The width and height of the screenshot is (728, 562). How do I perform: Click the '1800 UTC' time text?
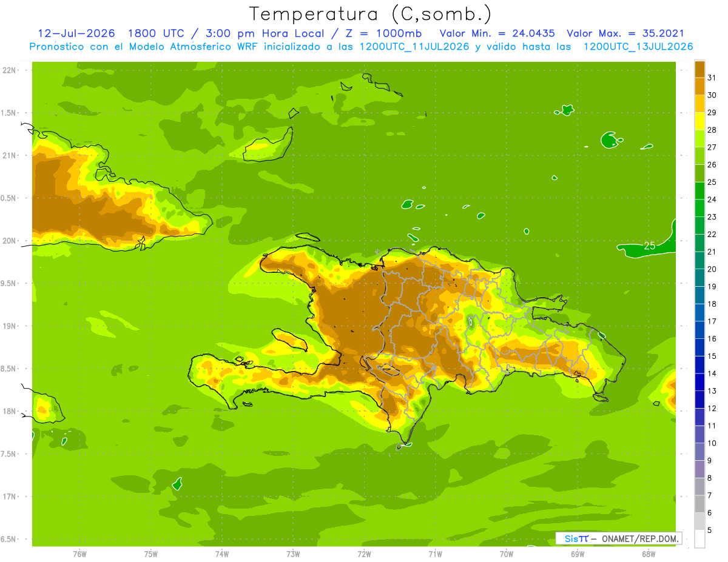coord(157,33)
